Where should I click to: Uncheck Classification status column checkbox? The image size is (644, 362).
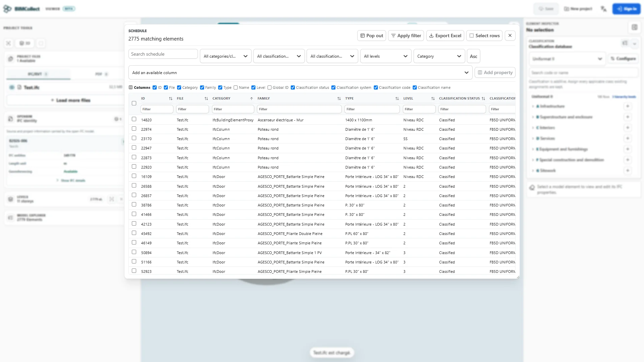pos(293,87)
